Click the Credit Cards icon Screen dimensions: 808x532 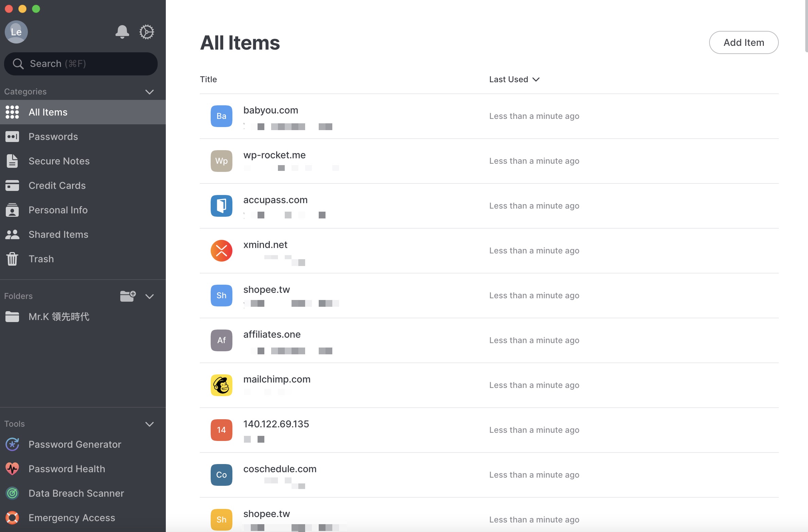click(x=12, y=185)
